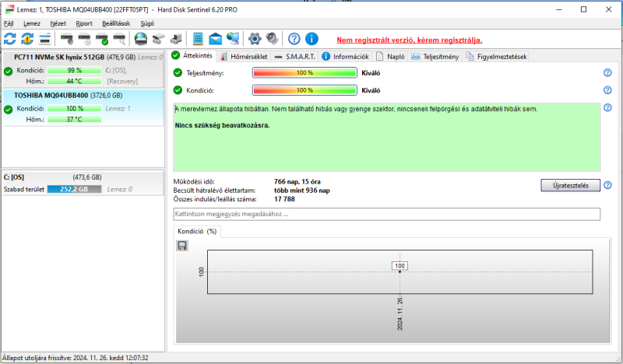This screenshot has height=364, width=623.
Task: Select the C: [OS] partition entry
Action: [83, 183]
